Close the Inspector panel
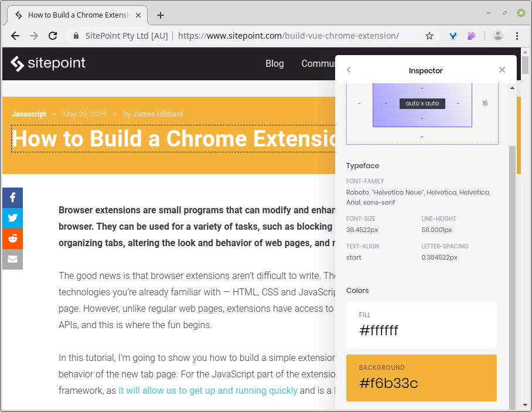 502,70
